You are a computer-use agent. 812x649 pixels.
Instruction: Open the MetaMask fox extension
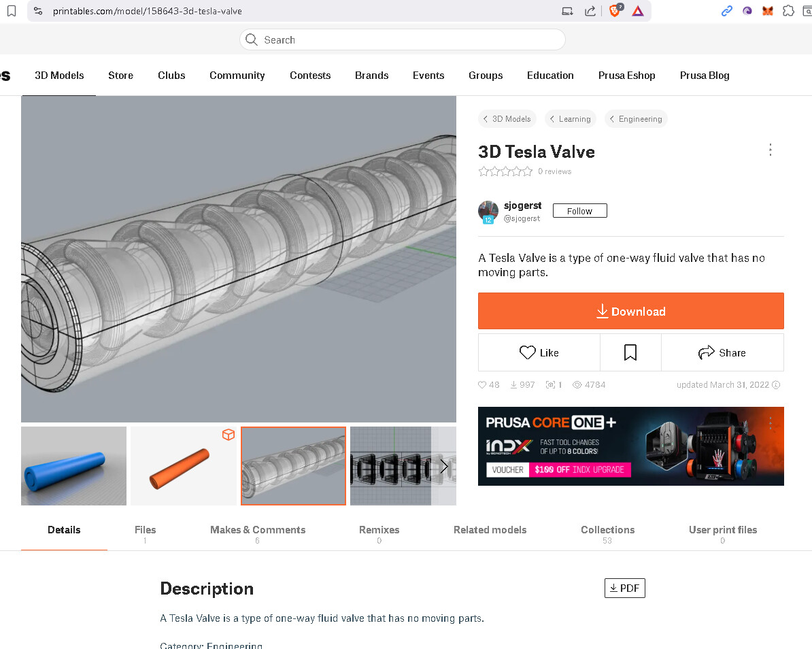(768, 11)
